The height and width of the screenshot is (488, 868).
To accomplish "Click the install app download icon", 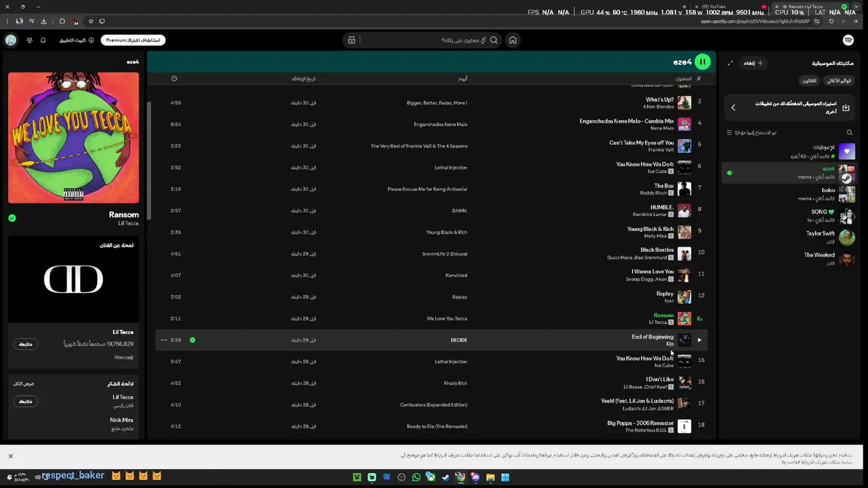I will click(x=92, y=40).
